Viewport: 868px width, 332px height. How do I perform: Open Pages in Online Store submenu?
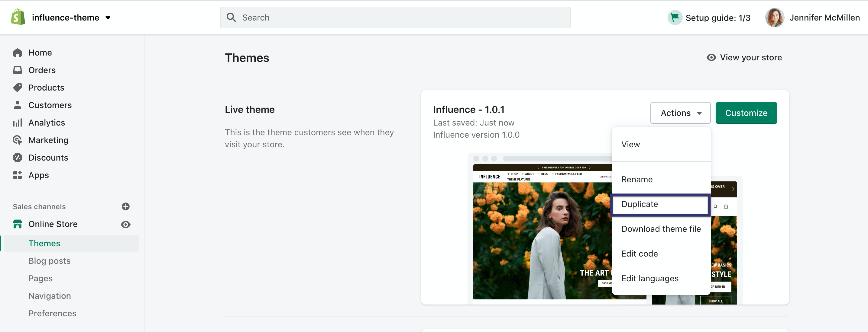coord(40,278)
